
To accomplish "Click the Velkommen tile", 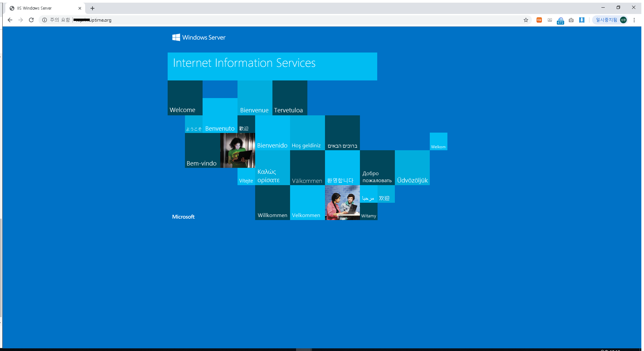I will 307,202.
